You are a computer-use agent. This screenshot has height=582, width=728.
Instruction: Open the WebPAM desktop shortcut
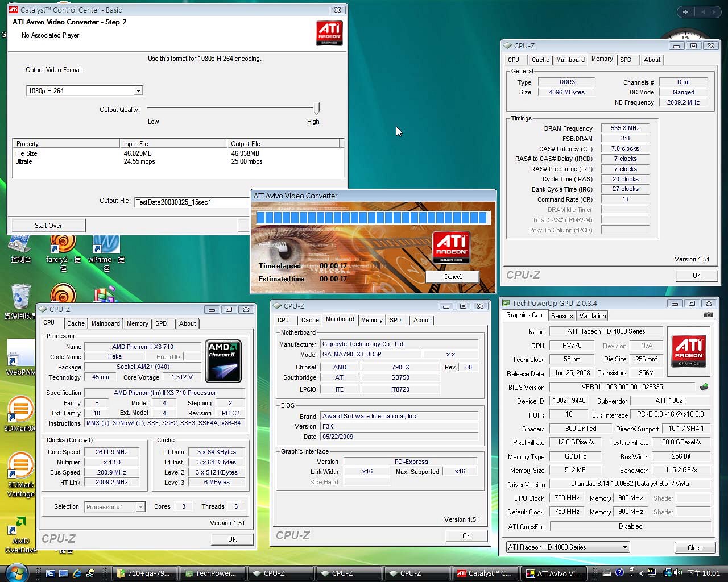[x=20, y=357]
